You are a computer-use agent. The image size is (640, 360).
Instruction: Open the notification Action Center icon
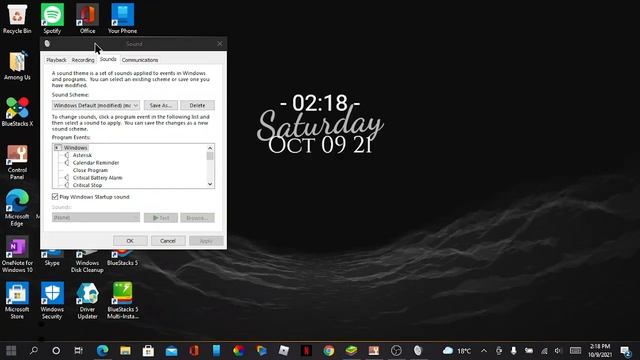click(x=625, y=351)
